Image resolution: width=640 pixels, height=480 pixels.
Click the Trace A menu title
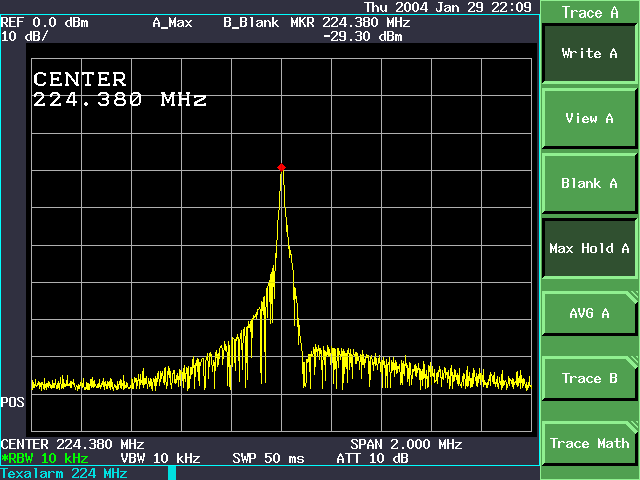pos(590,13)
